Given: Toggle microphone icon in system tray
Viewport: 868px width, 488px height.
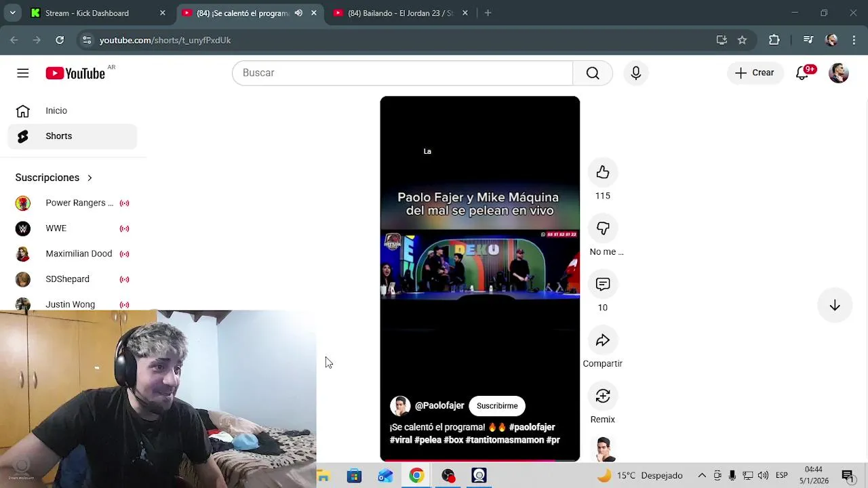Looking at the screenshot, I should pyautogui.click(x=732, y=475).
